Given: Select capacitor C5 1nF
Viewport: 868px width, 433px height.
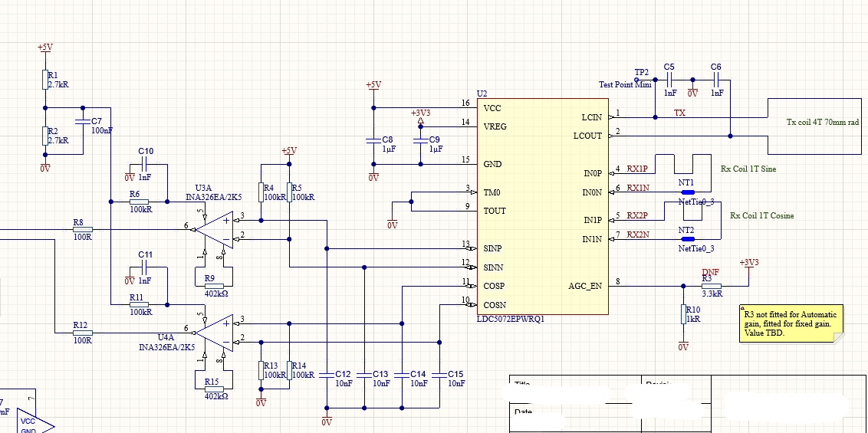Looking at the screenshot, I should pos(669,79).
